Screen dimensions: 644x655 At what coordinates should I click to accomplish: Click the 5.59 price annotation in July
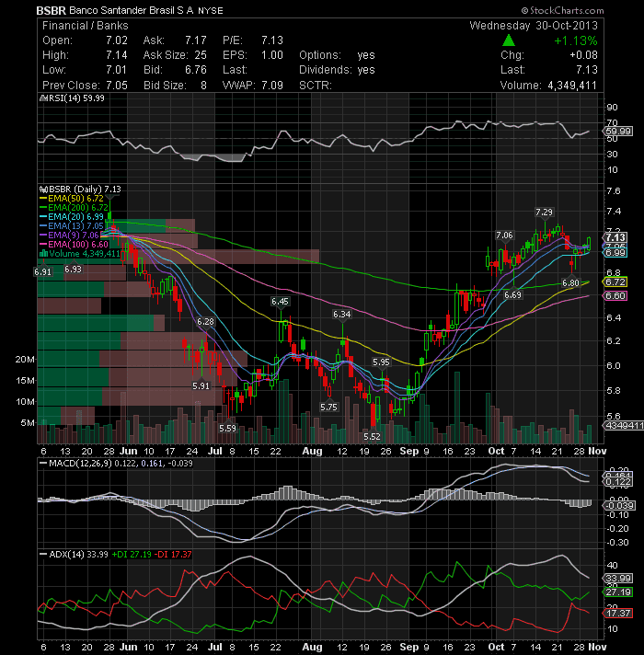click(x=227, y=428)
